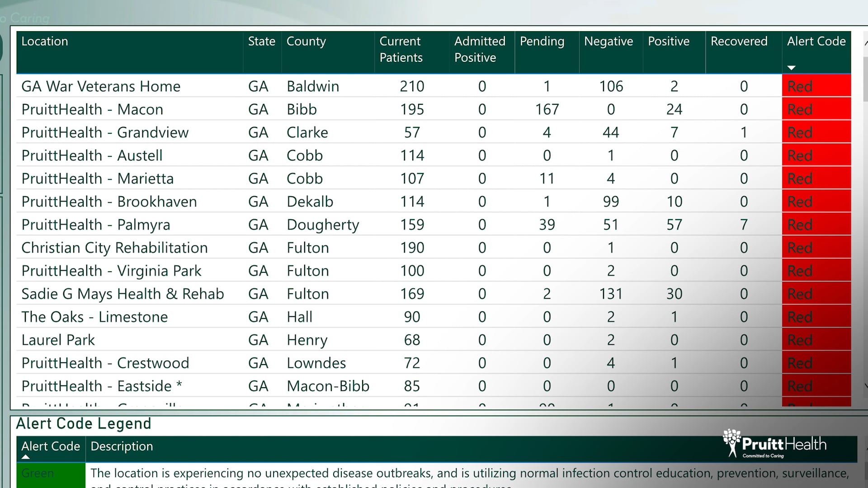868x488 pixels.
Task: Select PruittHealth - Austell location
Action: [x=92, y=155]
